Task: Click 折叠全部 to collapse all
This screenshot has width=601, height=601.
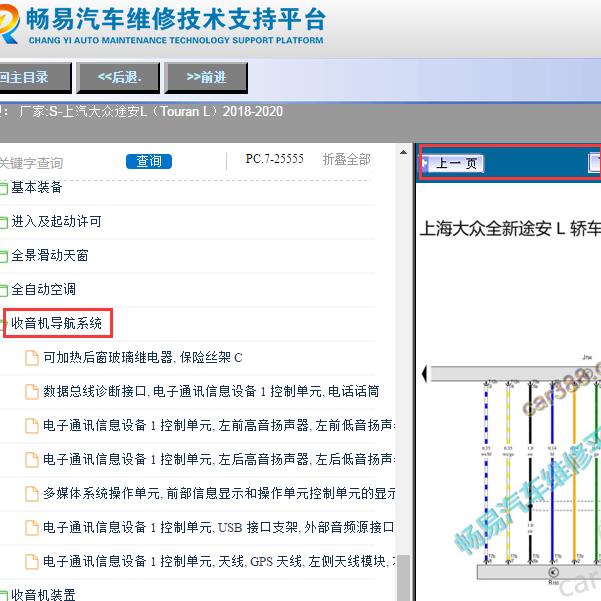Action: point(346,159)
